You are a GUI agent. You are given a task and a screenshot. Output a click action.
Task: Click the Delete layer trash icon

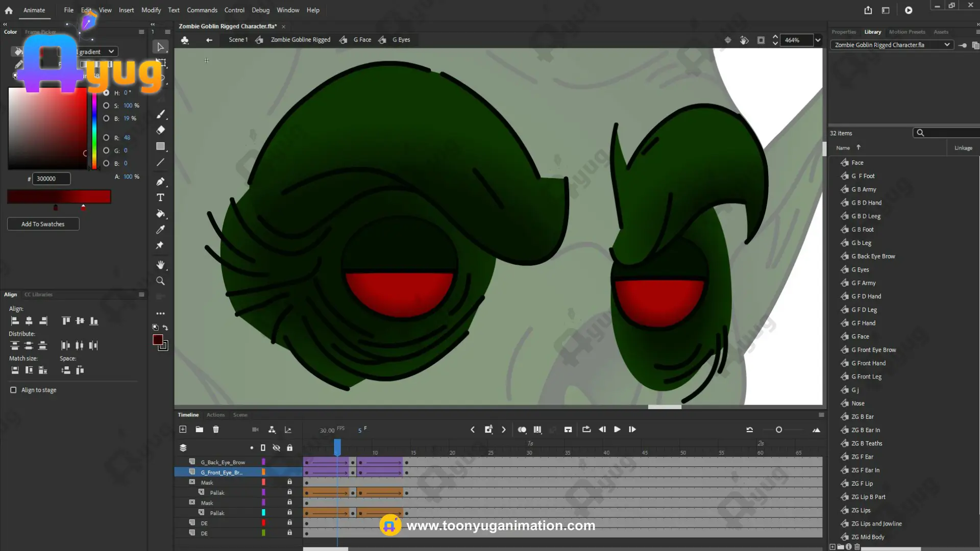[216, 430]
